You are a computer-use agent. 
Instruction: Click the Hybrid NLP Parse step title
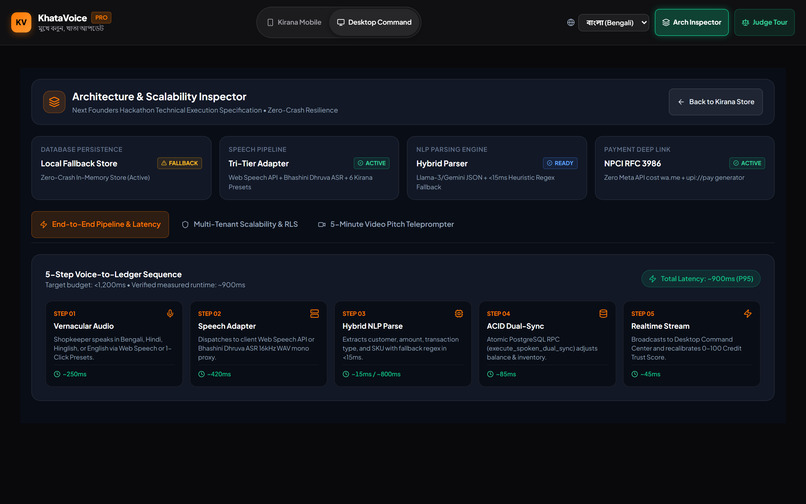click(373, 326)
